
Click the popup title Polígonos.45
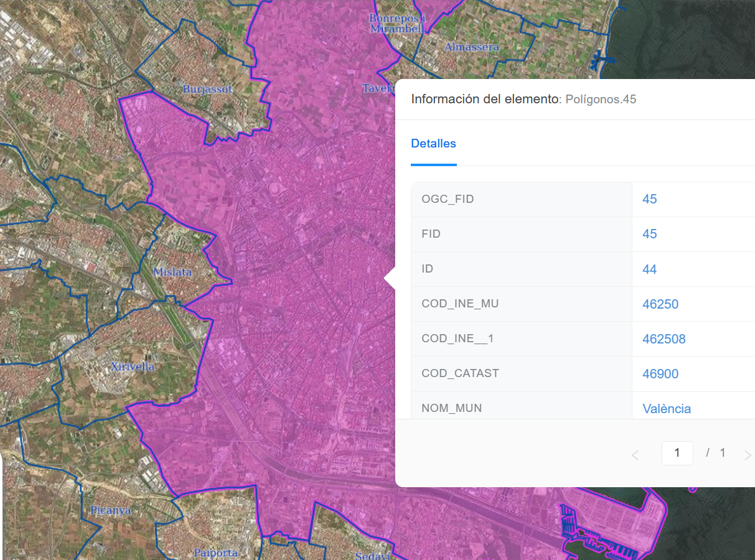[x=601, y=100]
